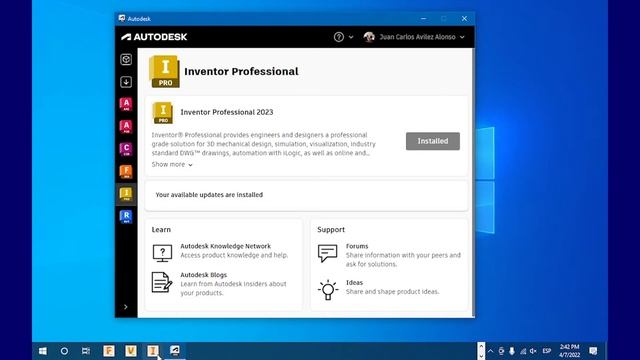This screenshot has width=640, height=360.
Task: Click the Cortana circle on taskbar
Action: tap(64, 351)
